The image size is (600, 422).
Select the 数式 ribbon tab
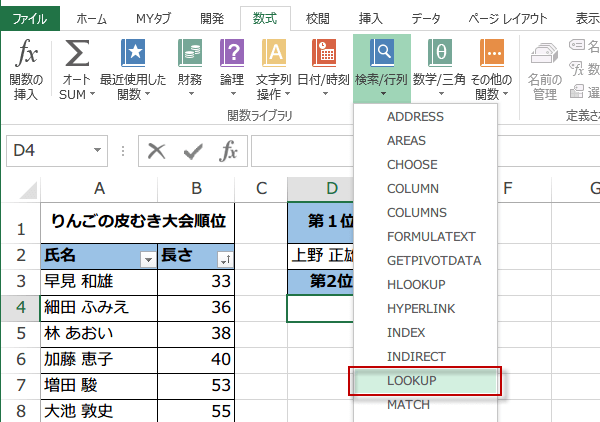pos(265,18)
